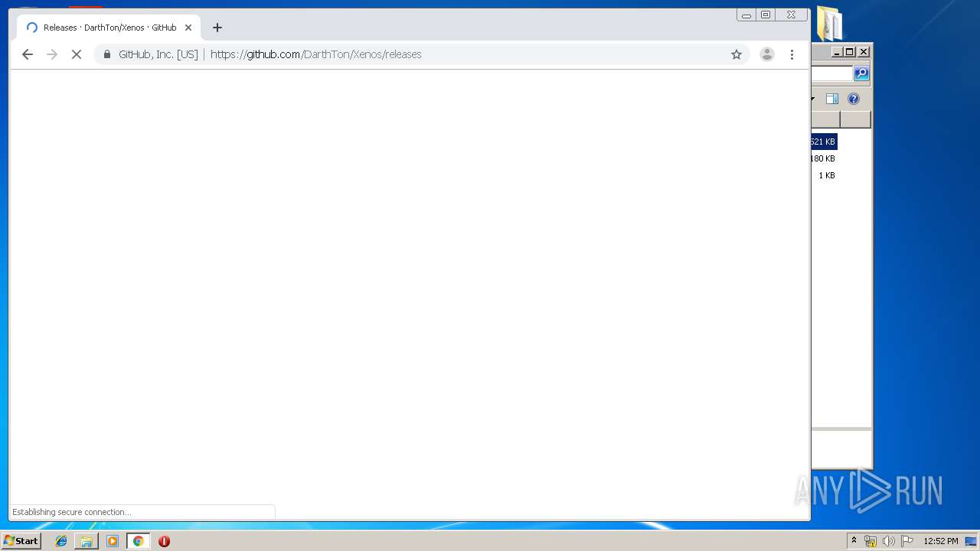Toggle preview pane icon in Explorer window
This screenshot has height=551, width=980.
pyautogui.click(x=832, y=99)
